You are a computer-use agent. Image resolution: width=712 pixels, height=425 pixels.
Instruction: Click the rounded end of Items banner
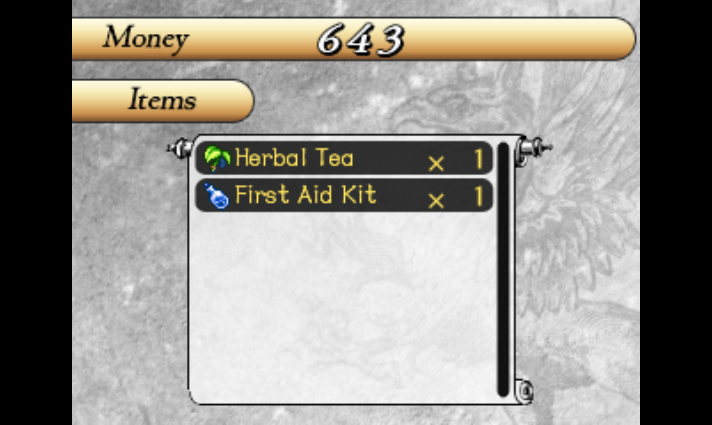click(241, 101)
